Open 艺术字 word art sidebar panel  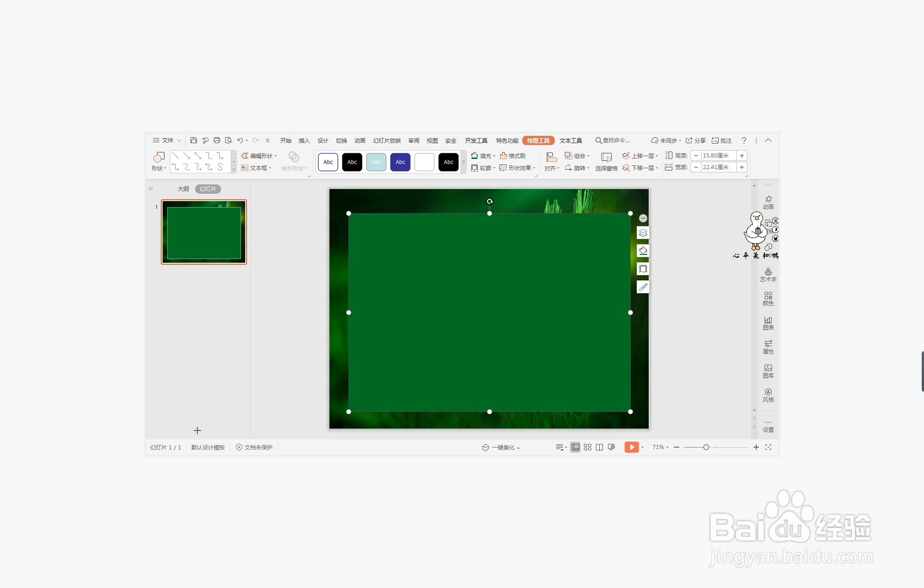768,275
